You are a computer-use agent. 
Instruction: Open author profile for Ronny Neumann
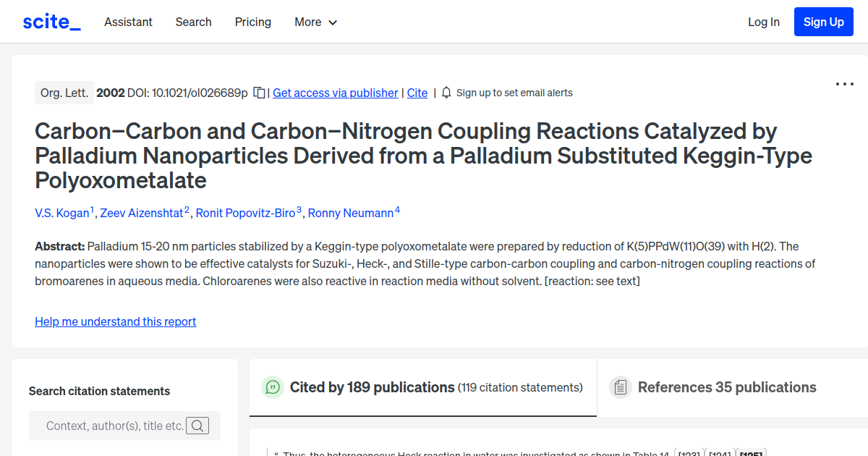[352, 213]
